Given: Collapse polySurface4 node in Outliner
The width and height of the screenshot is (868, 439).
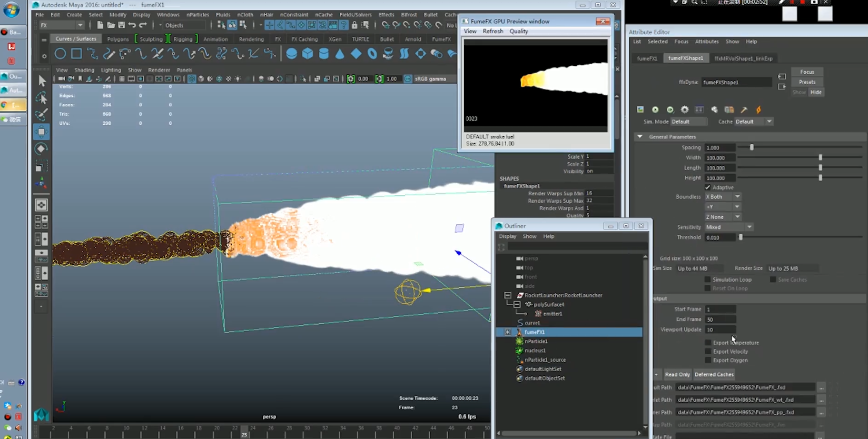Looking at the screenshot, I should tap(517, 304).
